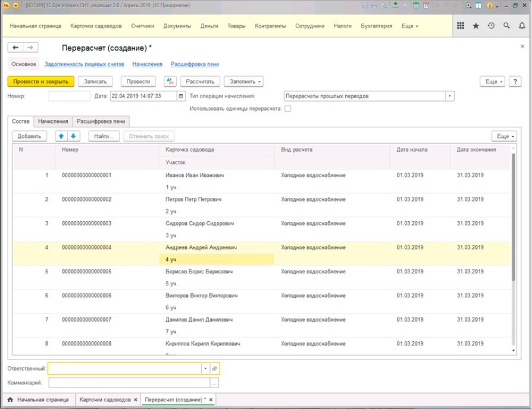The width and height of the screenshot is (532, 409).
Task: Switch to "Расшифровка пени" tab
Action: [101, 121]
